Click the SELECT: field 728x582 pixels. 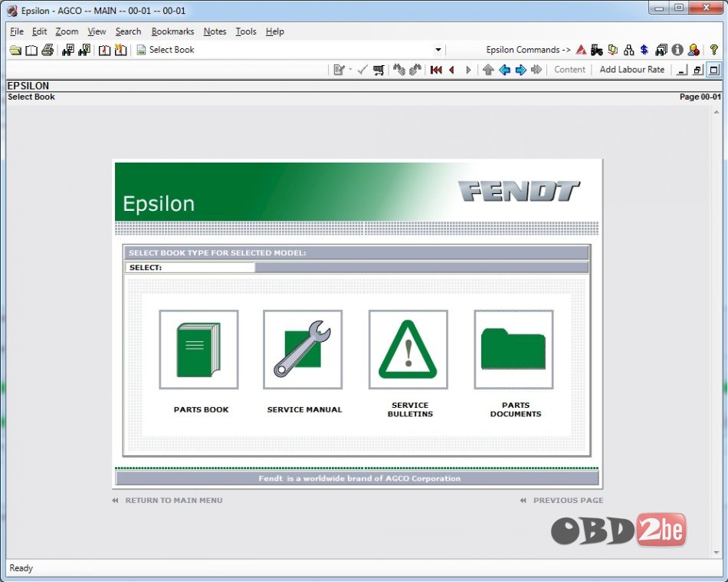tap(190, 268)
